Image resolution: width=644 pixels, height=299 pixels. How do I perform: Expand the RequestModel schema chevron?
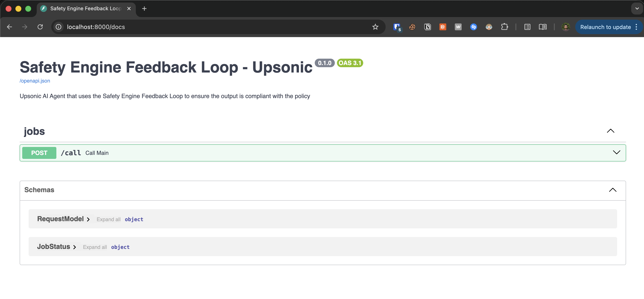pyautogui.click(x=88, y=219)
